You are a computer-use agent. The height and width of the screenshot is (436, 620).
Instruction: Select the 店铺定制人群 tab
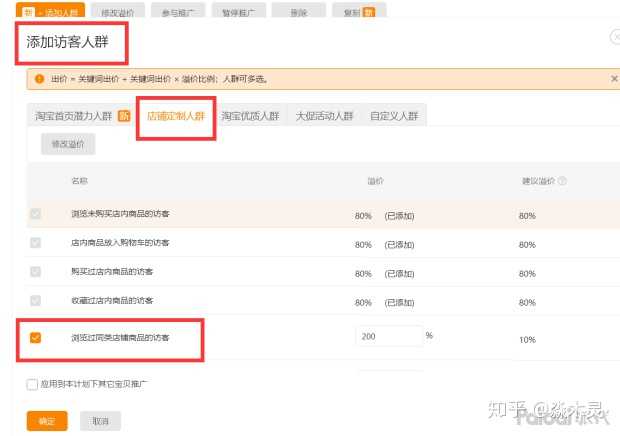(x=176, y=116)
